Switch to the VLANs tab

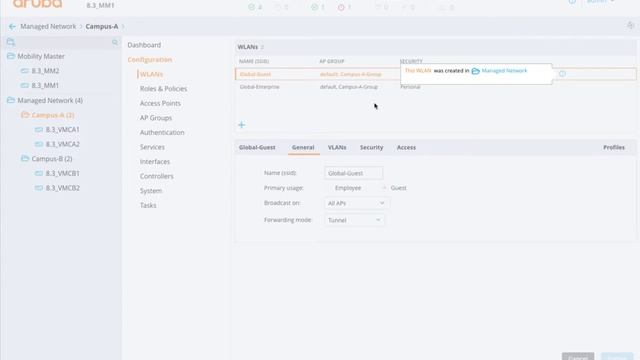point(337,147)
